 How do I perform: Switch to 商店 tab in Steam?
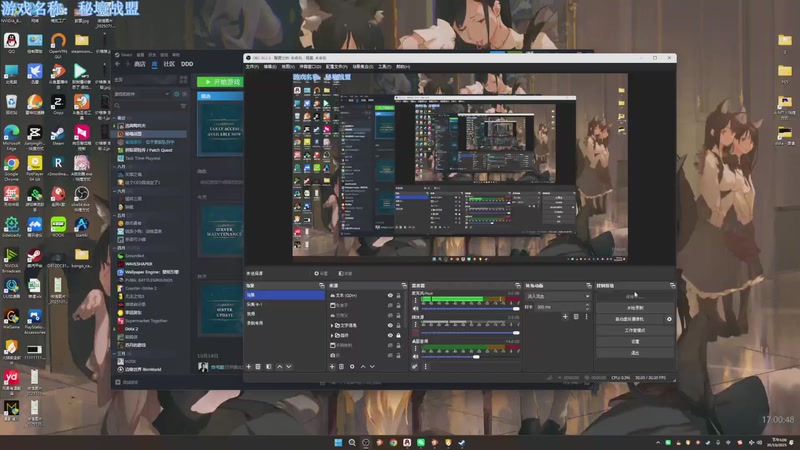[140, 64]
